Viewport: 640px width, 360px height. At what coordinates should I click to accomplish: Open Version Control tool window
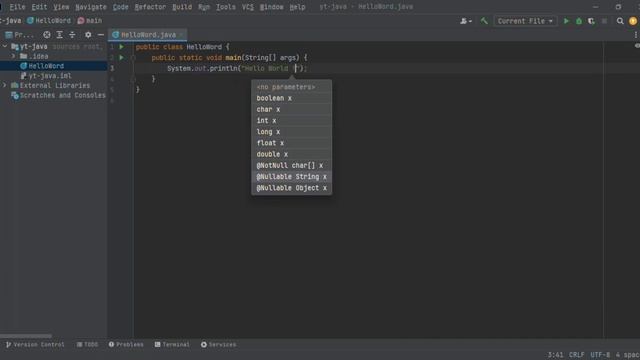pyautogui.click(x=35, y=344)
